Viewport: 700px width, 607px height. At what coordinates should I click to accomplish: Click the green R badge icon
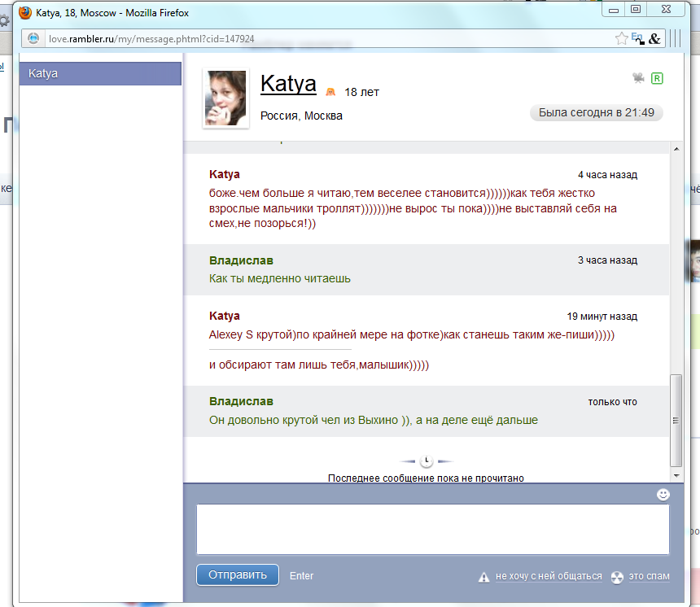coord(657,79)
